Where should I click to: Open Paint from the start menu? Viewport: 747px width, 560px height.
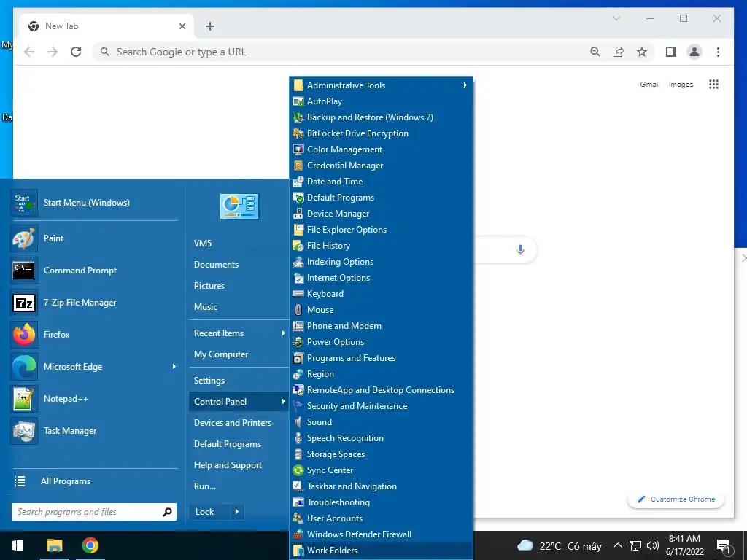click(94, 238)
